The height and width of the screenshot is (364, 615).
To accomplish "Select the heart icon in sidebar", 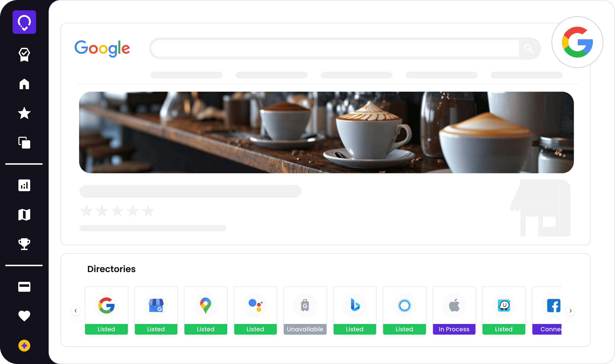I will coord(24,316).
